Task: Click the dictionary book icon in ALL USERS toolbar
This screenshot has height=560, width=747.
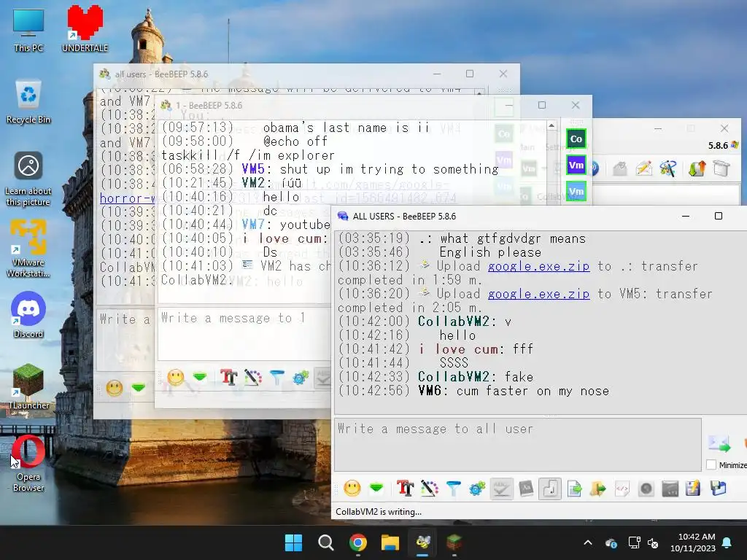Action: point(526,488)
